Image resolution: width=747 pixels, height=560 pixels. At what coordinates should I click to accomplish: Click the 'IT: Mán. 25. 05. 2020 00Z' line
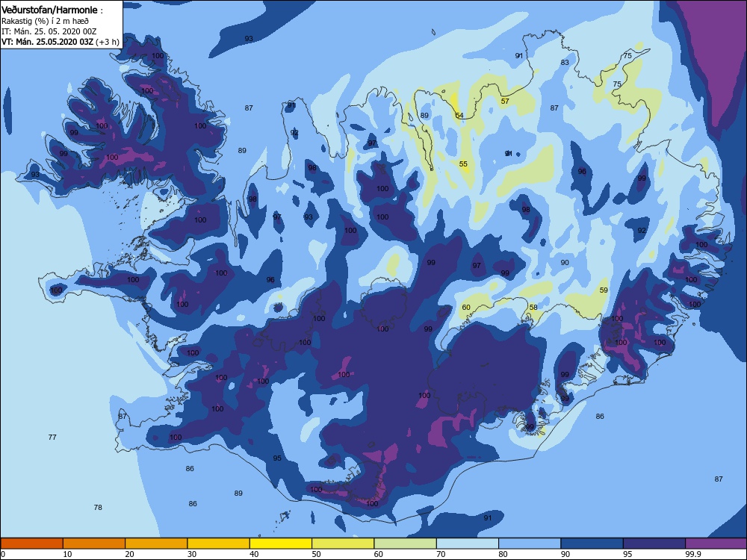tap(49, 31)
